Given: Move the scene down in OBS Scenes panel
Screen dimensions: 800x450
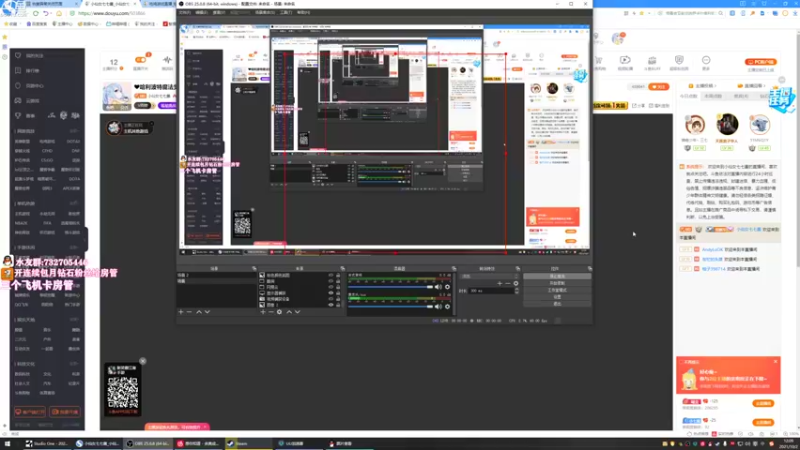Looking at the screenshot, I should click(x=207, y=312).
